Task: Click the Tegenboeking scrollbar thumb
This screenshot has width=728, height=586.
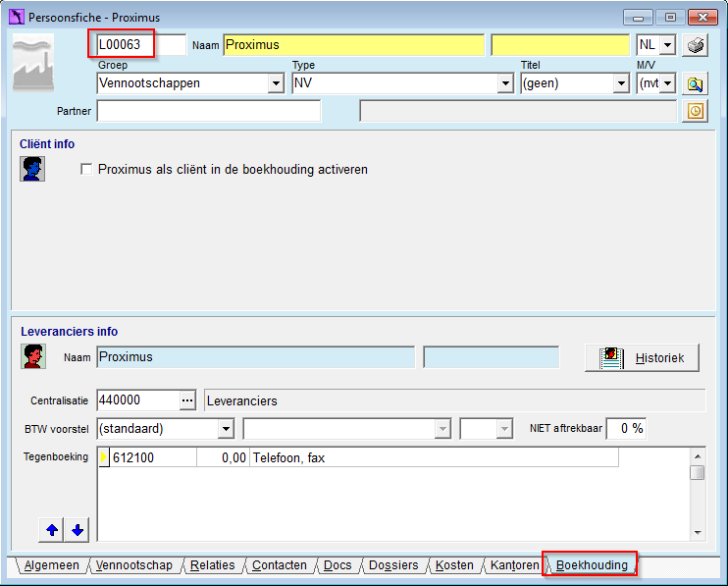Action: (698, 473)
